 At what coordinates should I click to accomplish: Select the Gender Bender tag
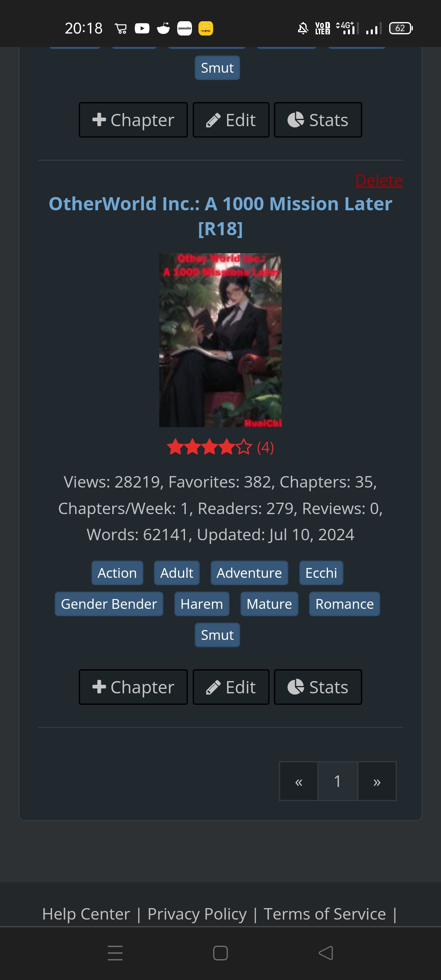coord(109,604)
